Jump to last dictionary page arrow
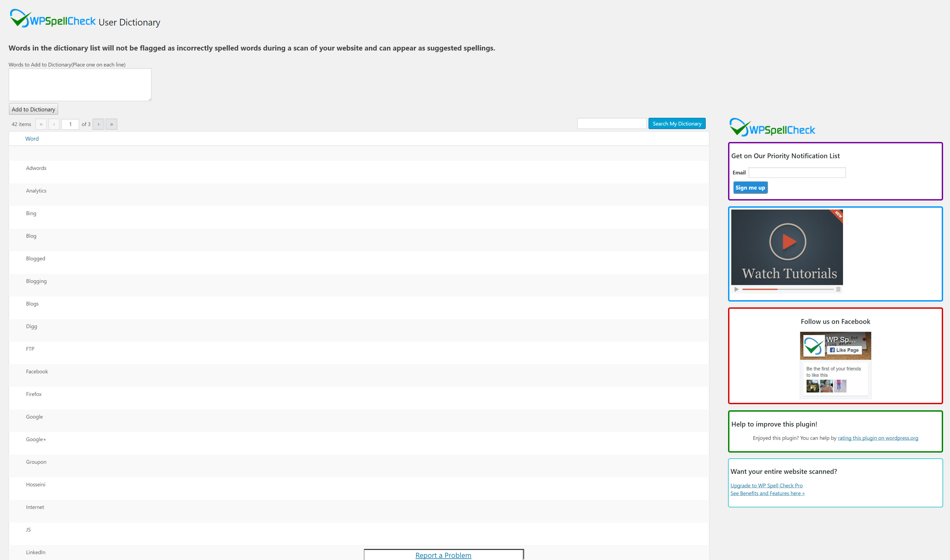This screenshot has height=560, width=950. [111, 124]
